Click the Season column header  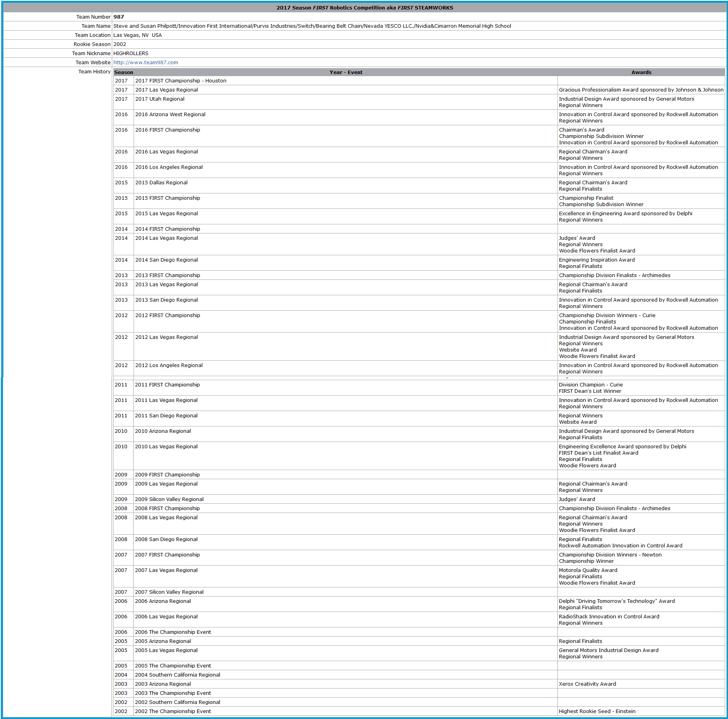coord(124,73)
